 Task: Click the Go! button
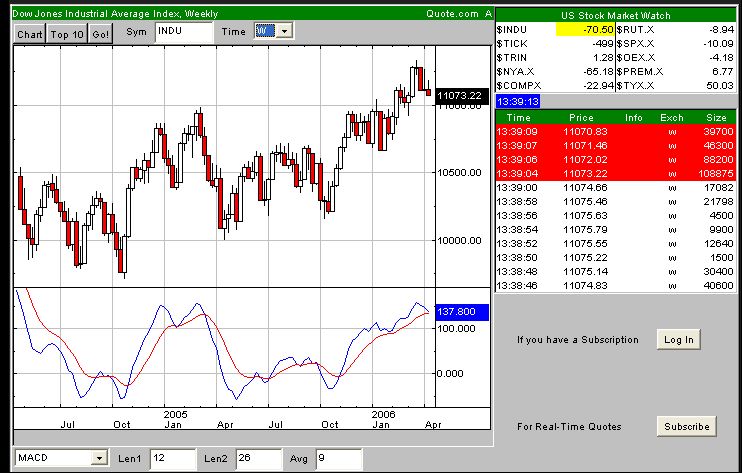point(100,34)
